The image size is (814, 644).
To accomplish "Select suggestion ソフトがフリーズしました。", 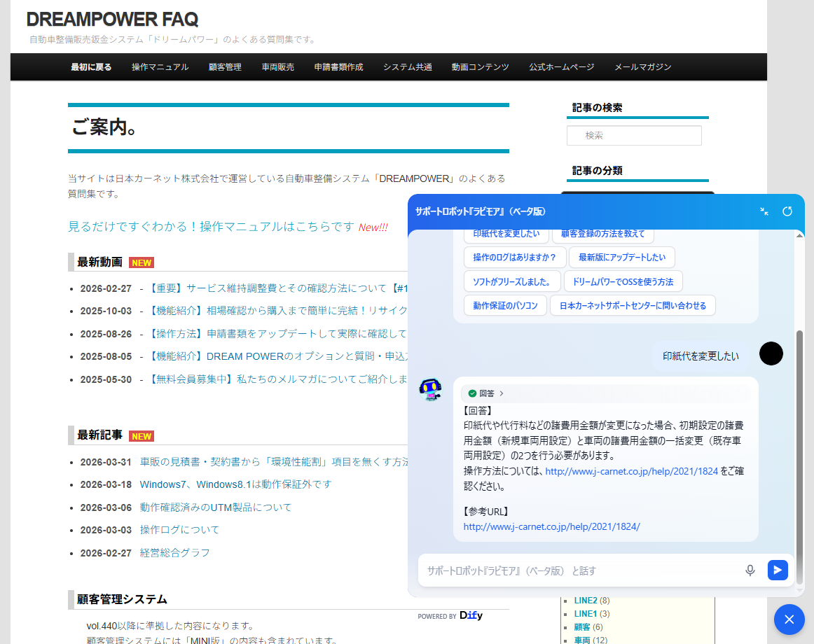I will coord(512,281).
